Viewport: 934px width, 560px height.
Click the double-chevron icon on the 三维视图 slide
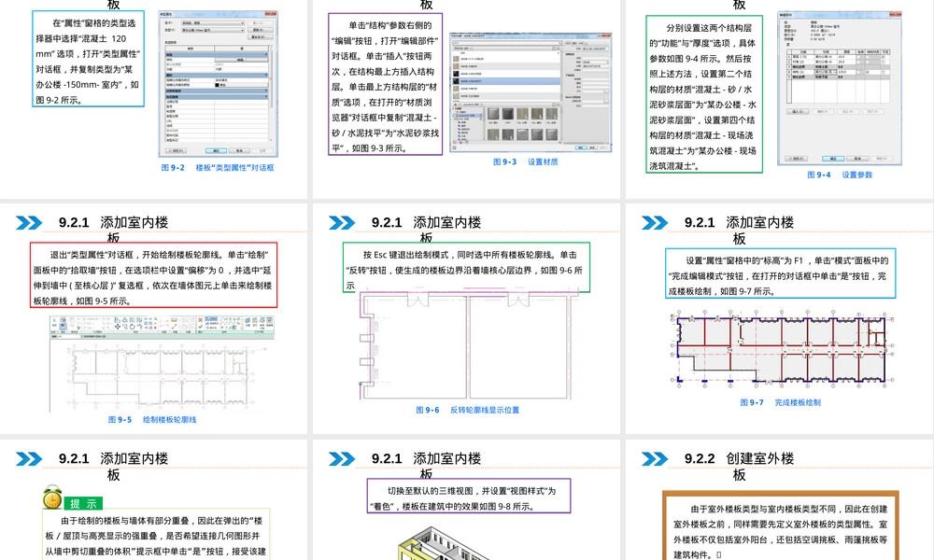pyautogui.click(x=342, y=459)
